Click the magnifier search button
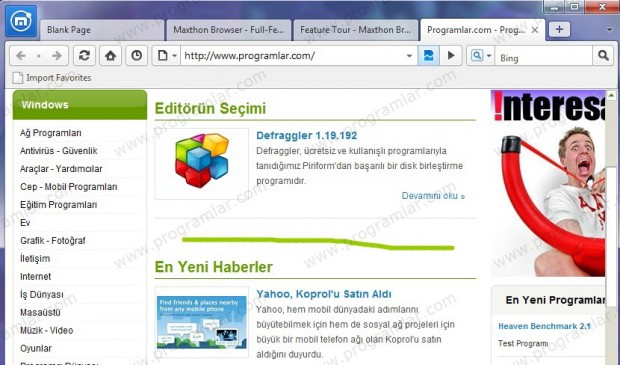Viewport: 620px width, 365px height. click(x=603, y=55)
